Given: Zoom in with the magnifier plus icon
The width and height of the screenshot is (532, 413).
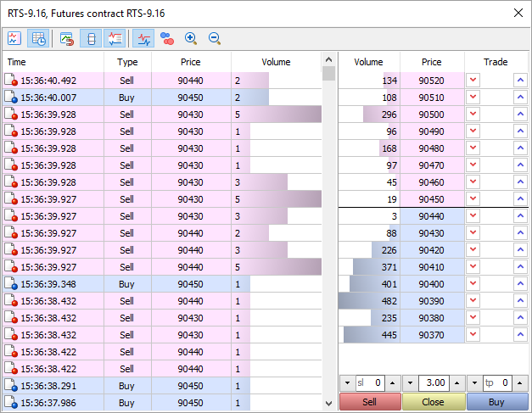Looking at the screenshot, I should 191,38.
